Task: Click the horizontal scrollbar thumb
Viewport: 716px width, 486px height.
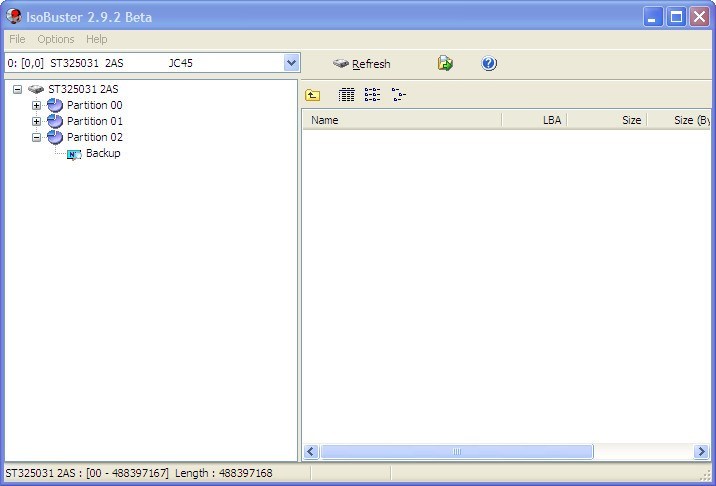Action: point(457,452)
